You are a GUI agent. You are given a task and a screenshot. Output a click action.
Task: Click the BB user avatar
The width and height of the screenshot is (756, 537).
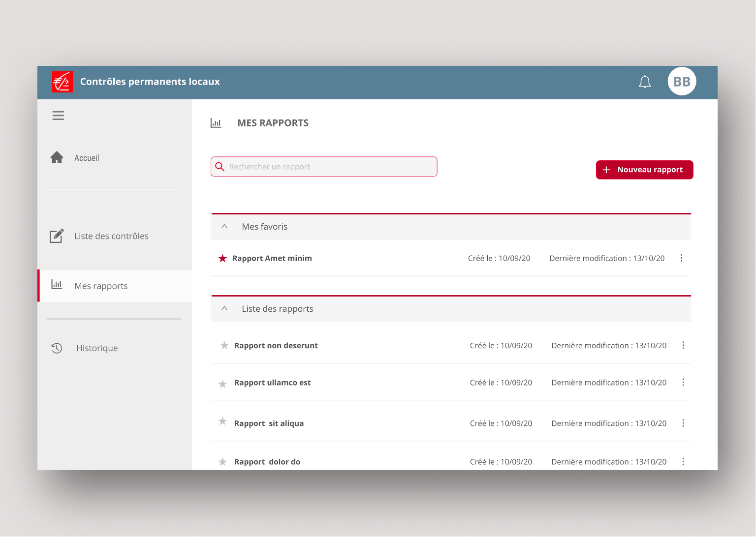click(x=682, y=82)
